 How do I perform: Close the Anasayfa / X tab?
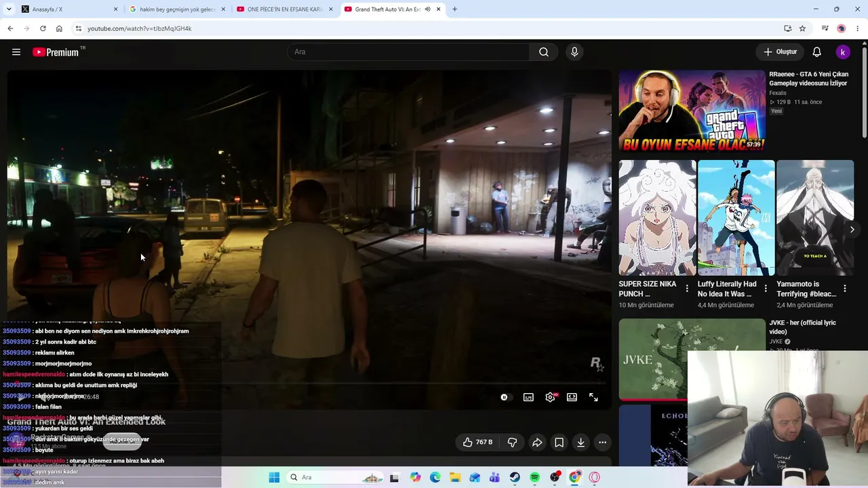[x=115, y=9]
